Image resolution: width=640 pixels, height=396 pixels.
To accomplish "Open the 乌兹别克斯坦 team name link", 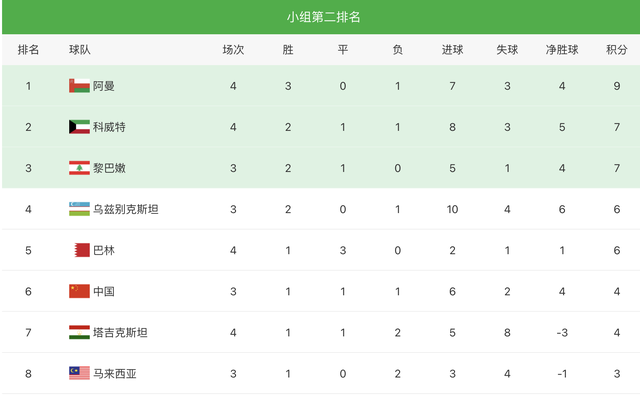I will (x=126, y=209).
